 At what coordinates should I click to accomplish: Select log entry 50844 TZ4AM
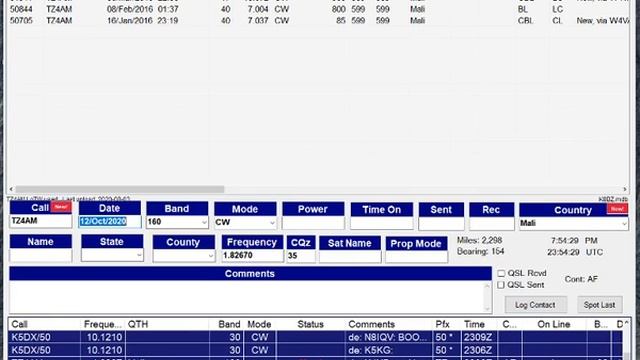[318, 9]
